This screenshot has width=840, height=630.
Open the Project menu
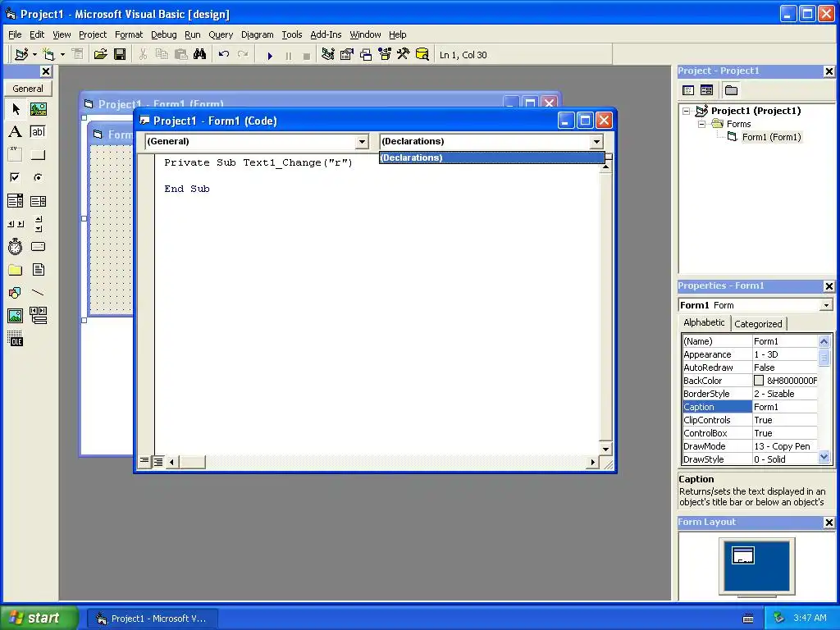(93, 34)
